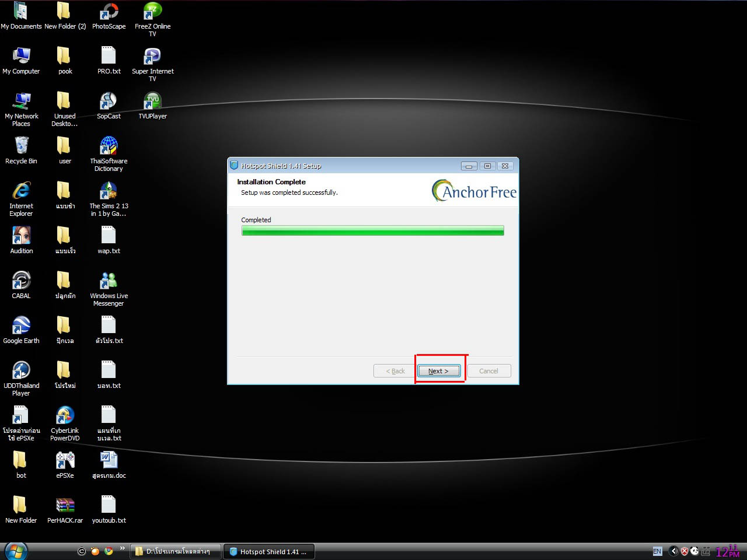Click the greyed-out Cancel button in setup
Image resolution: width=747 pixels, height=560 pixels.
coord(489,371)
